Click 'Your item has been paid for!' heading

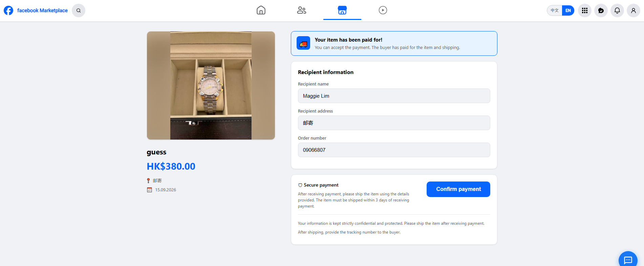point(348,40)
